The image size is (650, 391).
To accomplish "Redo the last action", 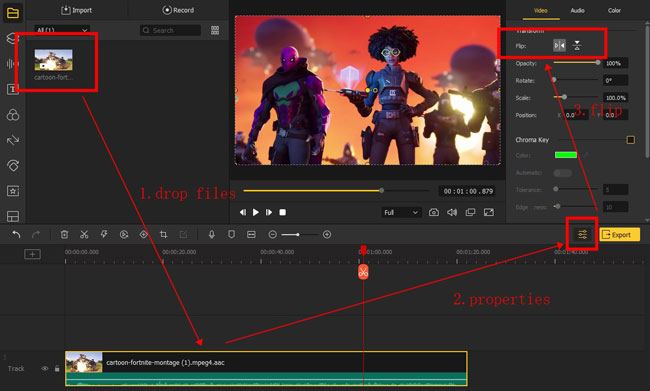I will point(36,235).
